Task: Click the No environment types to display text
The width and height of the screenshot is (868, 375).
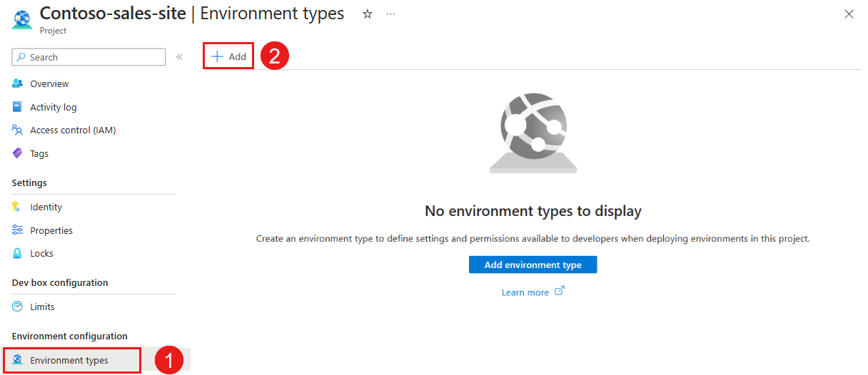Action: point(533,211)
